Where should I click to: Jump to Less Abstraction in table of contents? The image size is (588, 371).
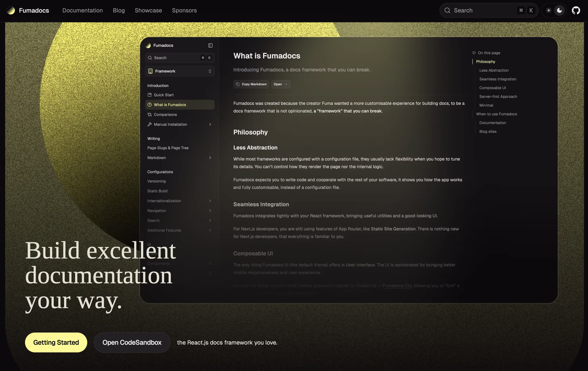tap(494, 70)
